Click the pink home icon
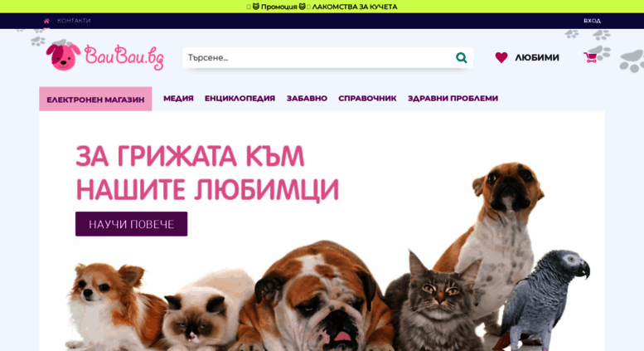The image size is (644, 351). point(46,21)
